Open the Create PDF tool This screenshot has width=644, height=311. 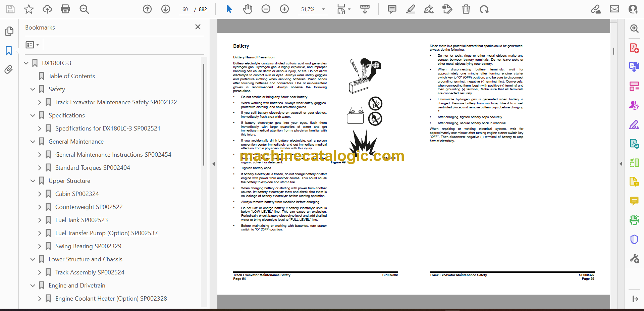pos(634,48)
